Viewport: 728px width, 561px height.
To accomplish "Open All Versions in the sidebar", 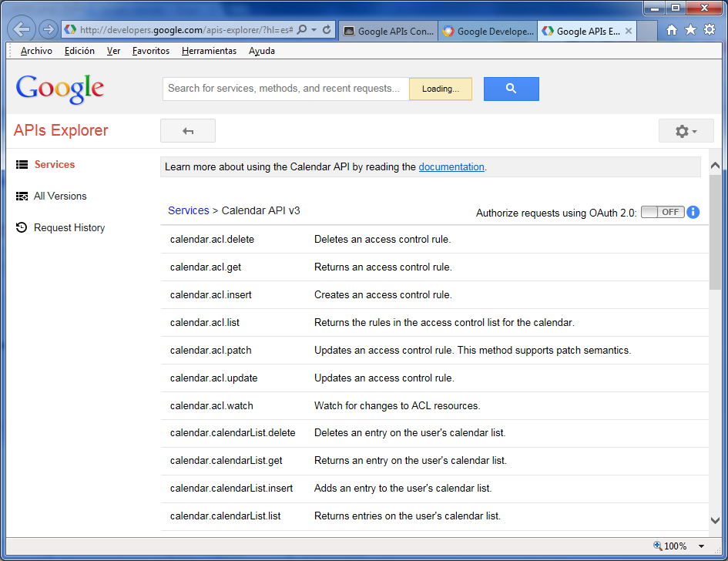I will point(60,196).
